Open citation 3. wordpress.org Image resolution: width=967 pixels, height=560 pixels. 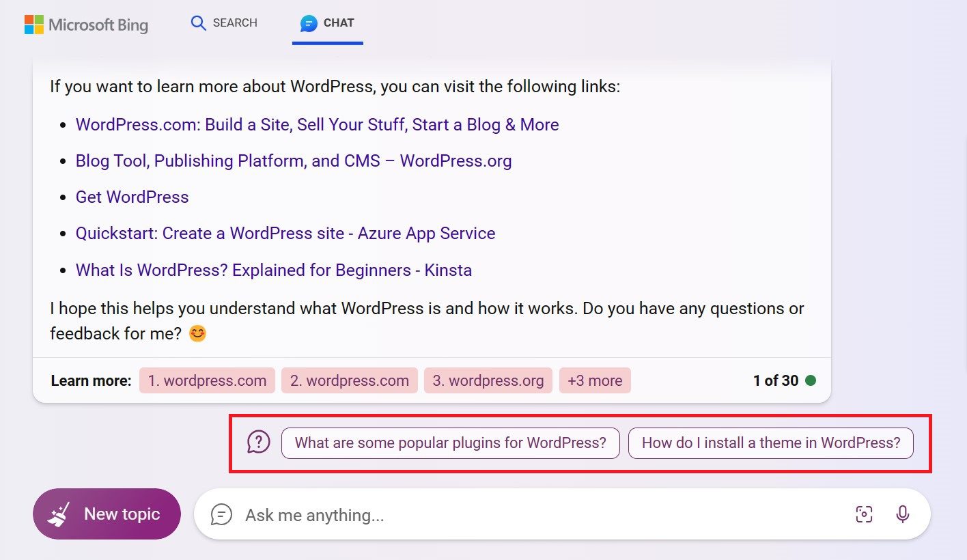488,380
